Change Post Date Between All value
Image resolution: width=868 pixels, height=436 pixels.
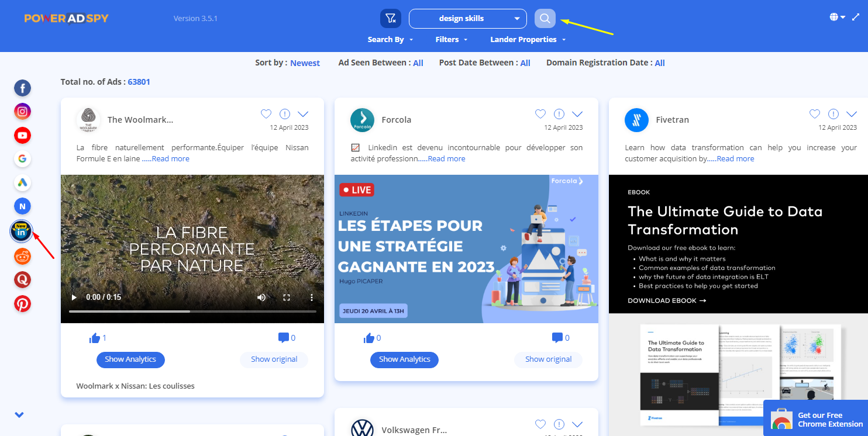click(x=525, y=63)
